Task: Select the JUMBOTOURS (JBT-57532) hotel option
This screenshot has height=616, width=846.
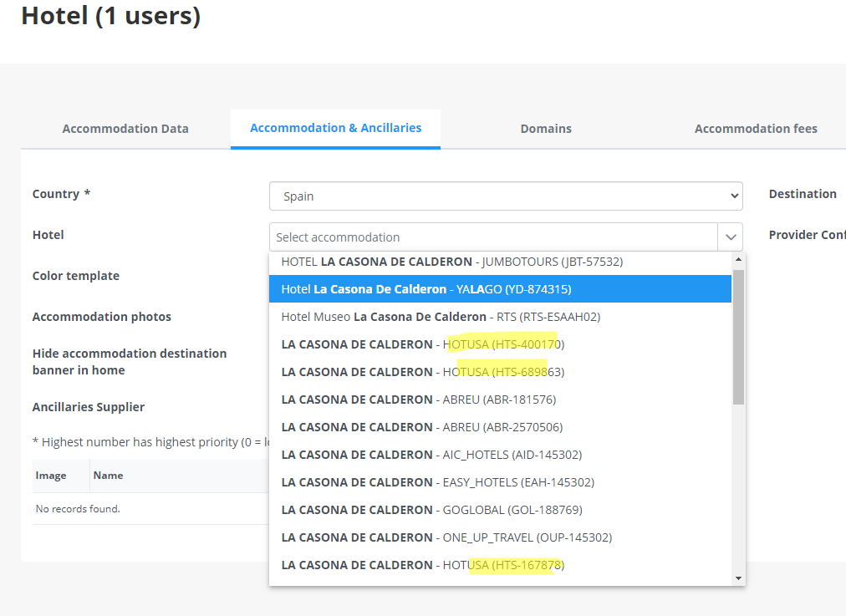Action: (x=451, y=262)
